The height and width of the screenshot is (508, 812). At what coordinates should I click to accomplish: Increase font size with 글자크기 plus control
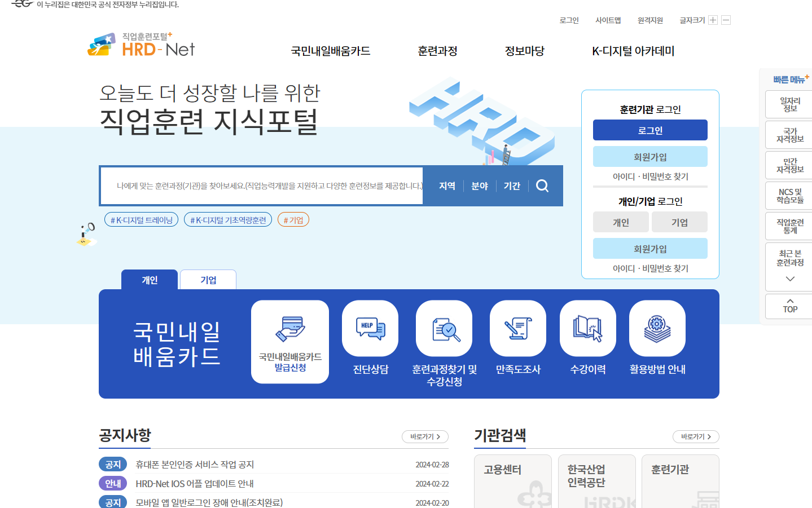(713, 20)
